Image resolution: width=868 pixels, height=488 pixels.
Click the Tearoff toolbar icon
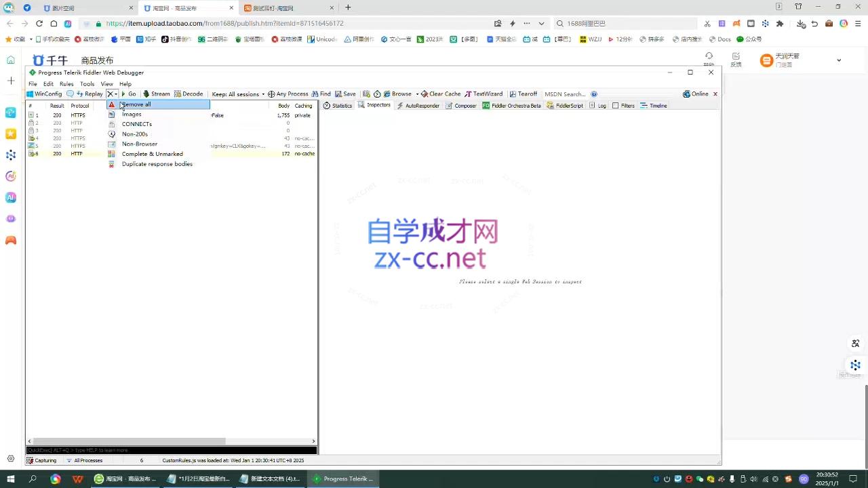524,94
